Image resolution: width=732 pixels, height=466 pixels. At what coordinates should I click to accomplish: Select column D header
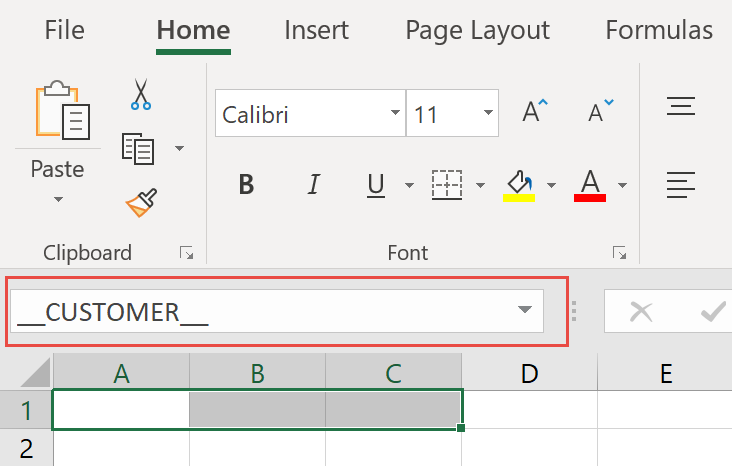tap(529, 373)
